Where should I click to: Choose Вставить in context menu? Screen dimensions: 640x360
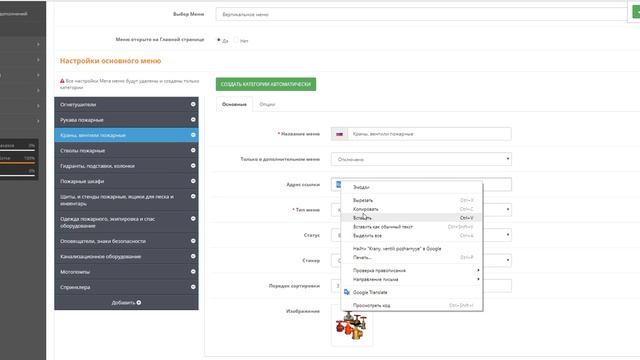[412, 218]
